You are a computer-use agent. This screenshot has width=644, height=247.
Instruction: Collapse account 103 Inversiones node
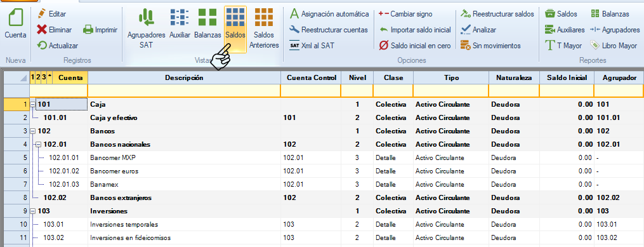tap(33, 211)
